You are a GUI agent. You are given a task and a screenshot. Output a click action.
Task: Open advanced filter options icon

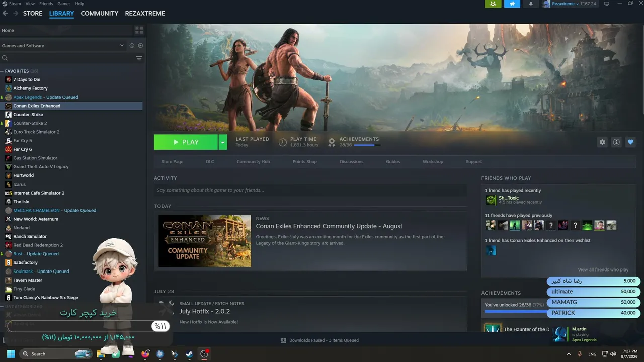coord(139,58)
